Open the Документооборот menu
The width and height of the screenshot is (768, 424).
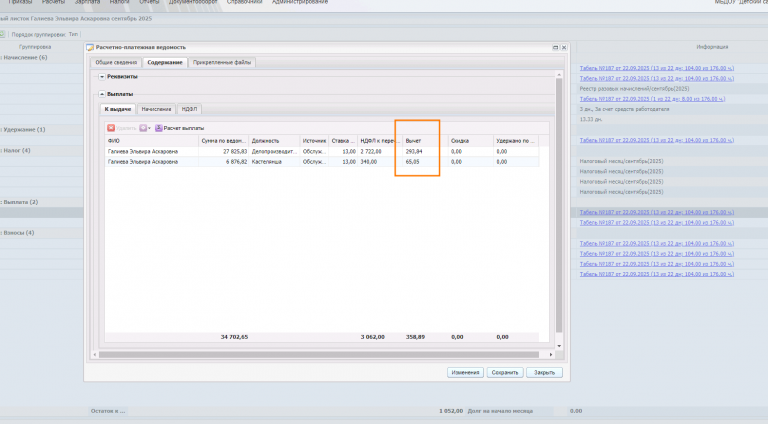[x=193, y=2]
